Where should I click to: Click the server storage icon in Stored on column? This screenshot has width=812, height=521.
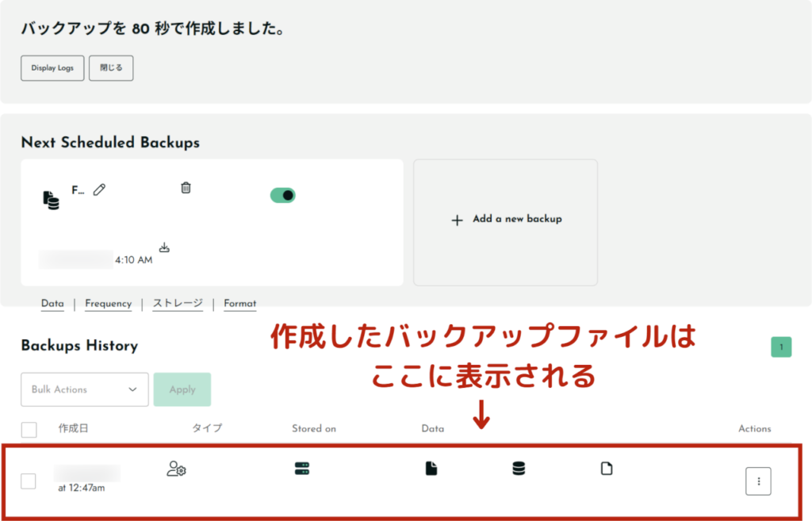(301, 469)
